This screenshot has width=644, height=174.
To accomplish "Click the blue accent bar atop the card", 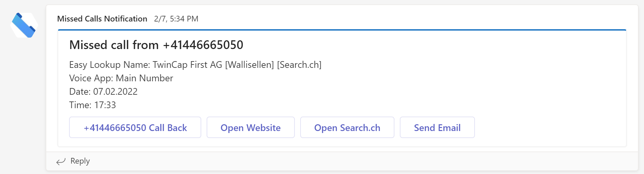I will (342, 30).
